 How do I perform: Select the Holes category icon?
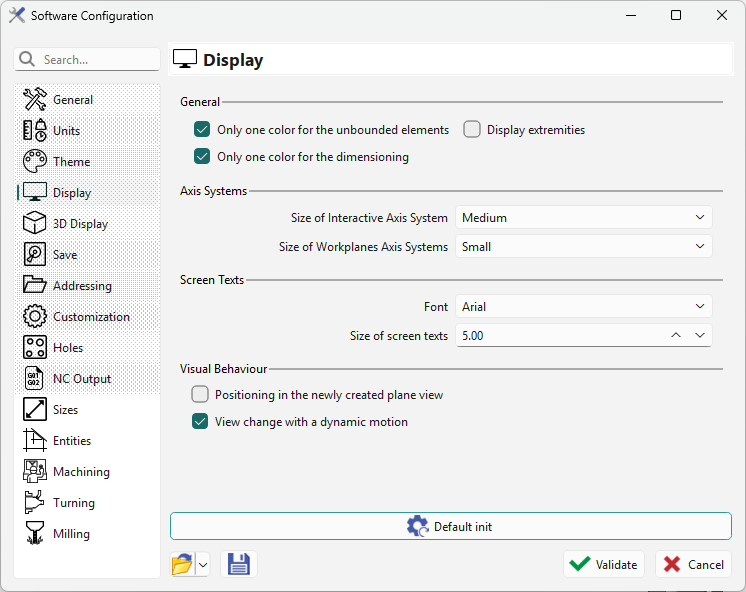pyautogui.click(x=35, y=348)
